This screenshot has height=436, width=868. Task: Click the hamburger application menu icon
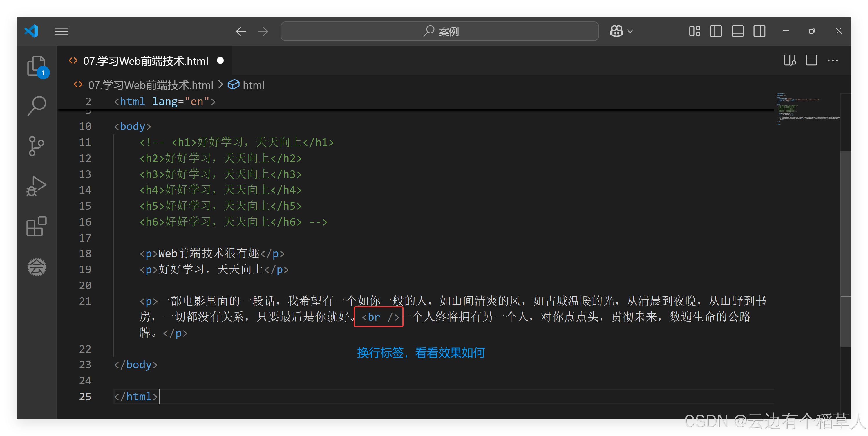click(x=62, y=31)
